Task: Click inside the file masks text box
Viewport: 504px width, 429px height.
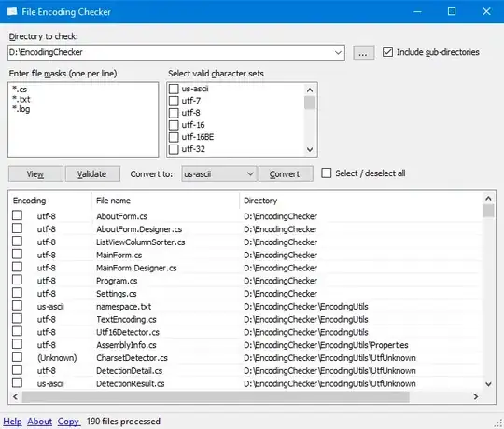Action: [x=83, y=119]
